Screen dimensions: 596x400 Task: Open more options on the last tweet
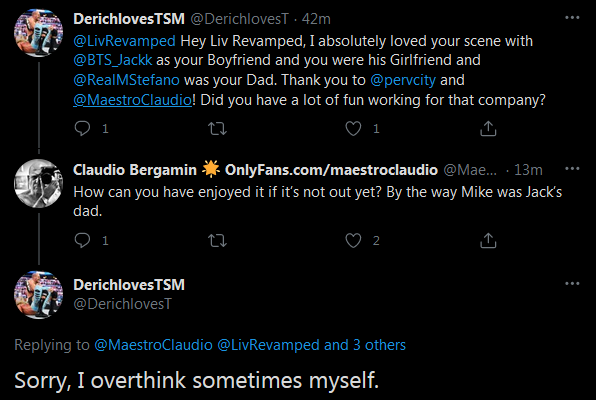572,283
